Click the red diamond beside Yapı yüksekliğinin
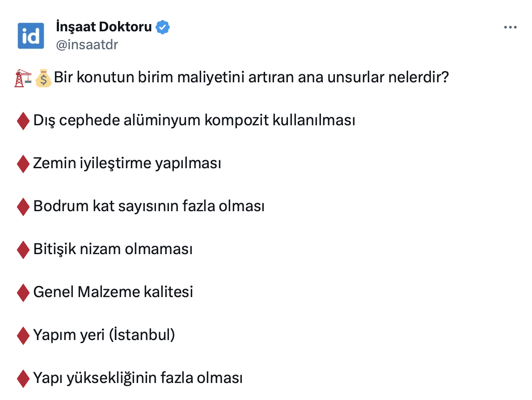Image resolution: width=532 pixels, height=400 pixels. 23,379
